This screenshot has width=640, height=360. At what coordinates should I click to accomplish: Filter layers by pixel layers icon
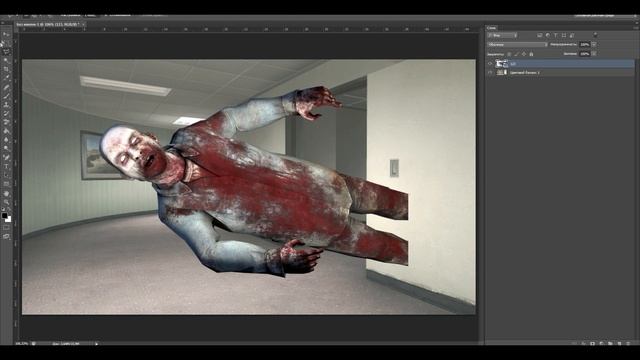pyautogui.click(x=540, y=36)
